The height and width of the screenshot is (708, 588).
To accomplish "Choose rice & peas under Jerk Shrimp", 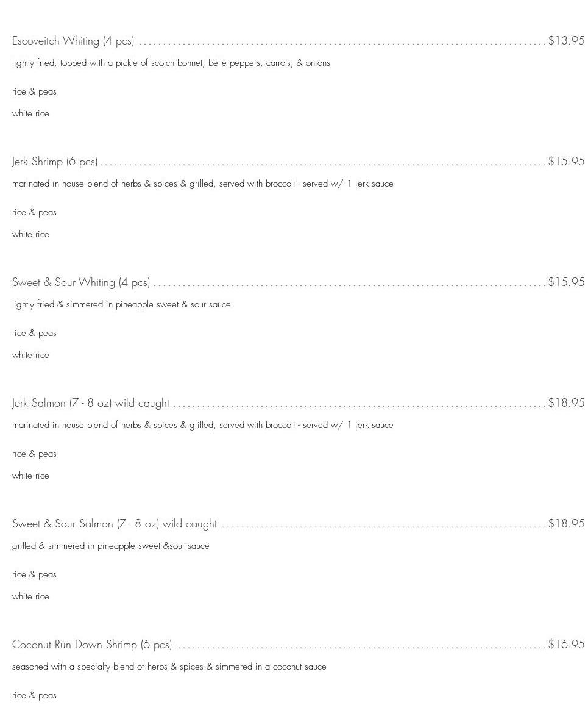I will click(34, 212).
